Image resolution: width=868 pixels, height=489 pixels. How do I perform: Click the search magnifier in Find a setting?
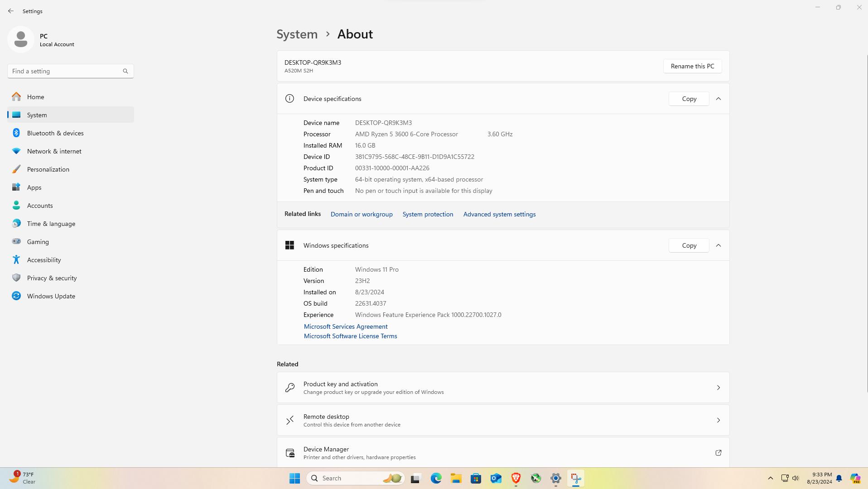tap(125, 71)
